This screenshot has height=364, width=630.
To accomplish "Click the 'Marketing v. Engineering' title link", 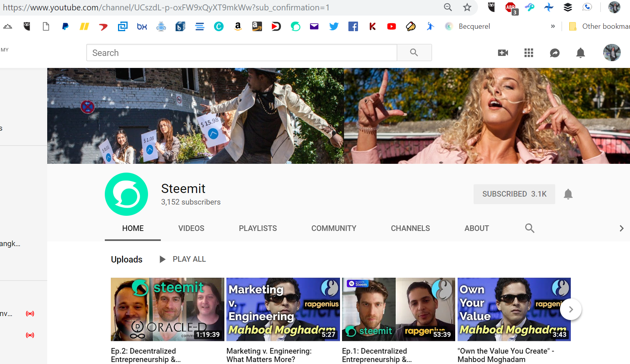I will point(269,355).
